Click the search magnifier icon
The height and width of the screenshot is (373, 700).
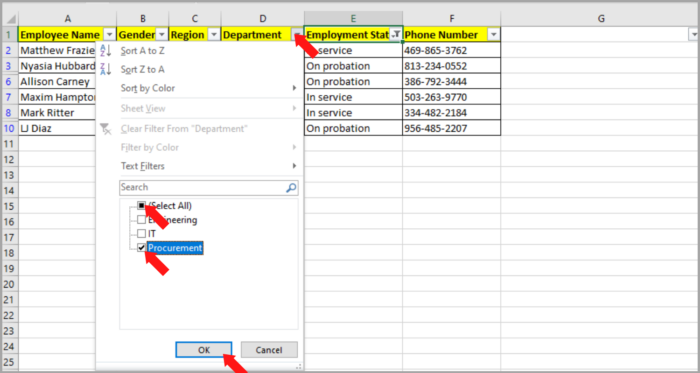pyautogui.click(x=291, y=188)
